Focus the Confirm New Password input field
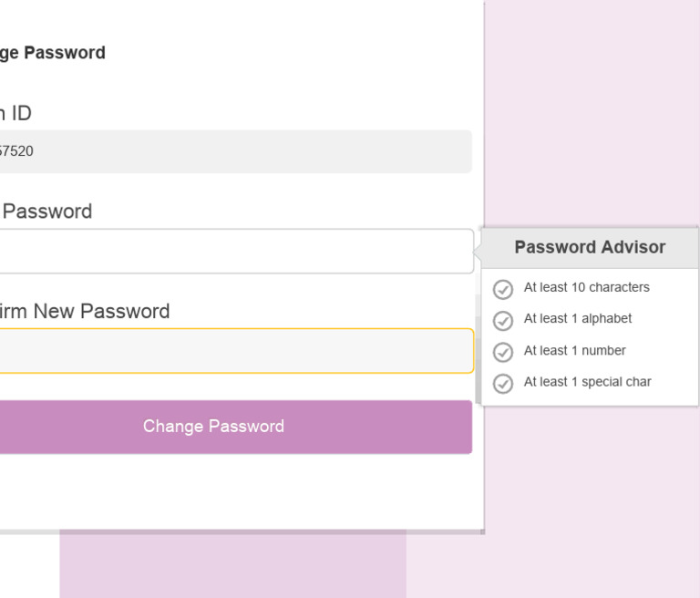The width and height of the screenshot is (700, 598). 235,351
